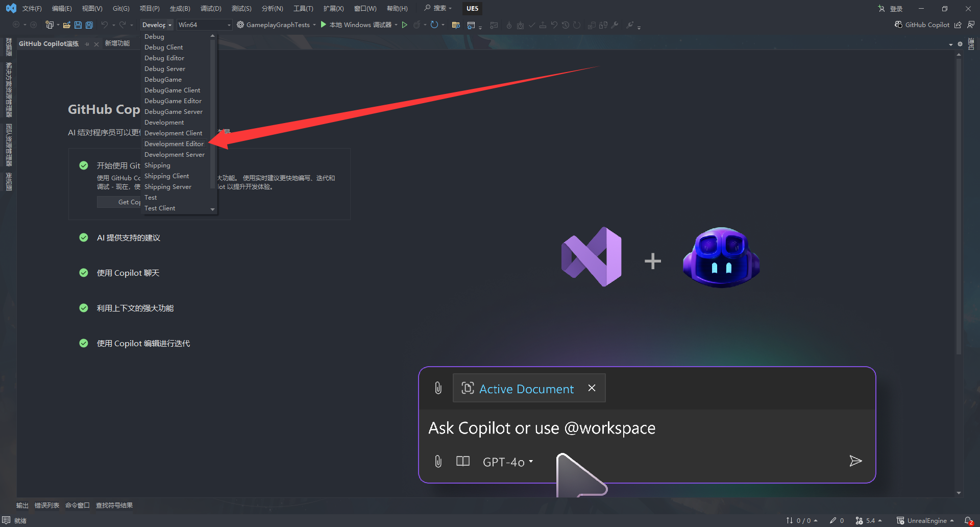Viewport: 980px width, 527px height.
Task: Click the New Project toolbar icon
Action: 50,25
